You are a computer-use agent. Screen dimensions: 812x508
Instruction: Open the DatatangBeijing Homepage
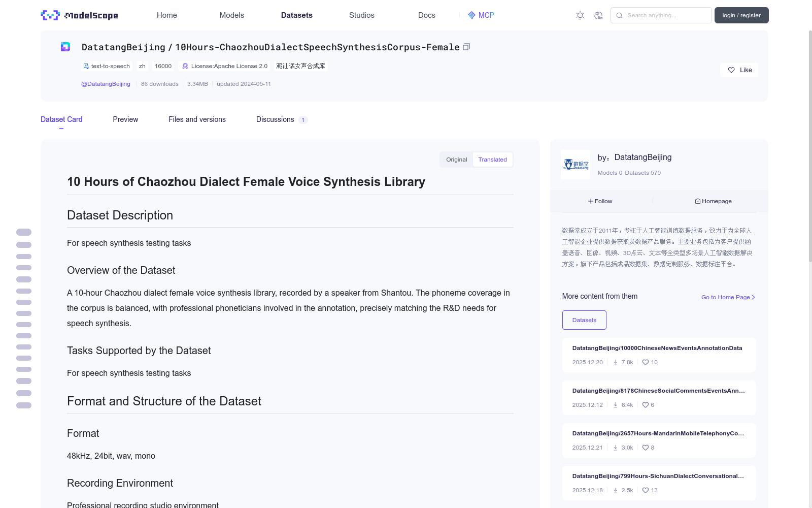714,201
